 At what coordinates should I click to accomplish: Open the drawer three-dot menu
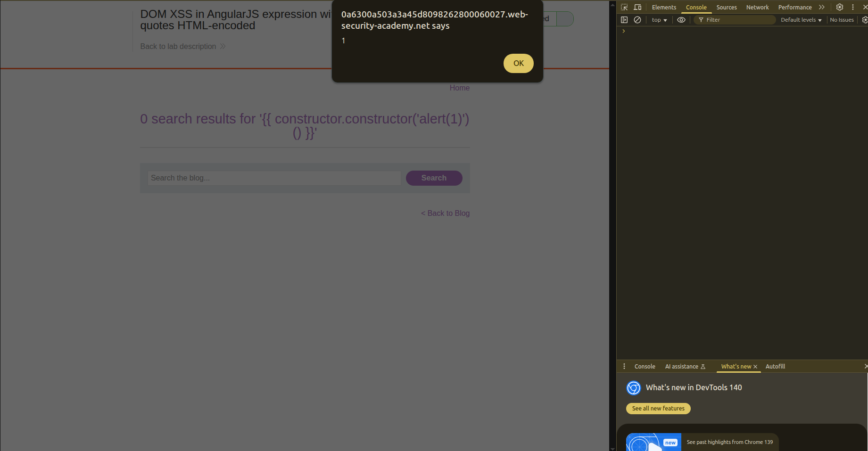tap(624, 366)
